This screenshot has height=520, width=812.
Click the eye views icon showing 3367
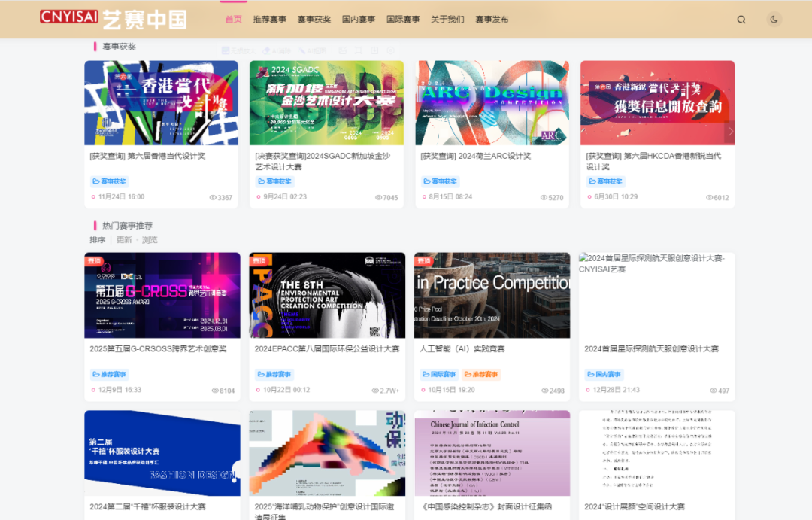click(213, 198)
